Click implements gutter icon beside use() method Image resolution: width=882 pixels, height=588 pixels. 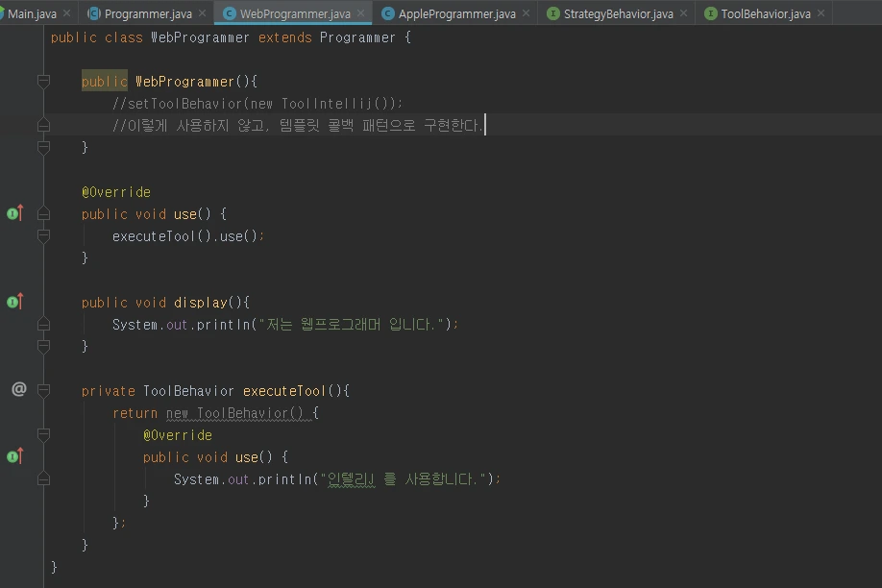15,213
